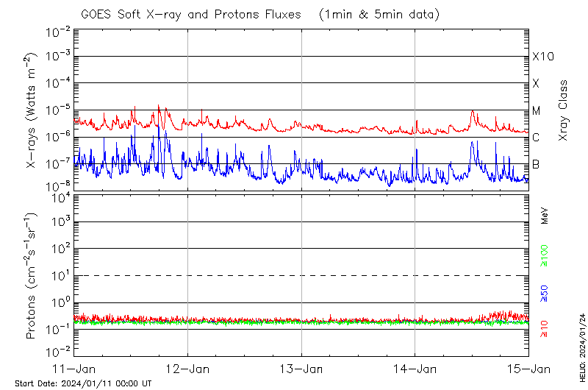
Task: Click the GOES Soft X-ray chart title
Action: coord(190,15)
